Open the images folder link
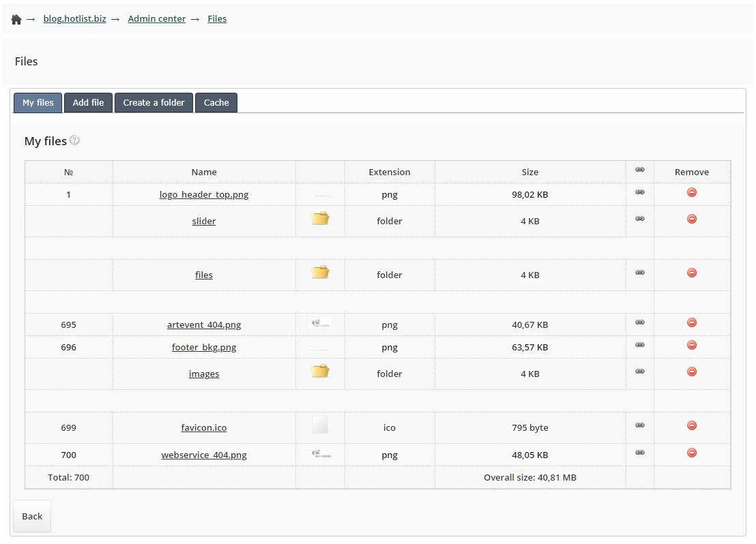The height and width of the screenshot is (544, 756). point(204,374)
